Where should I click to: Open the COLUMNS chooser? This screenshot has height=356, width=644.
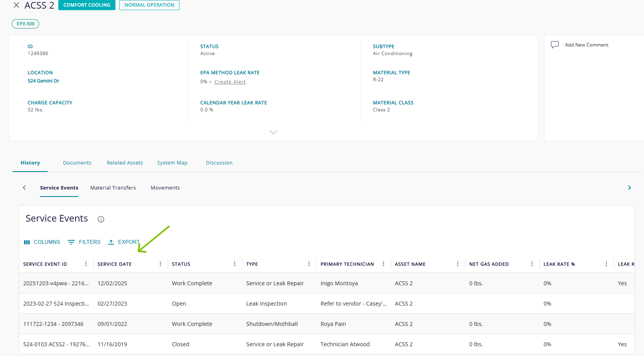coord(42,242)
